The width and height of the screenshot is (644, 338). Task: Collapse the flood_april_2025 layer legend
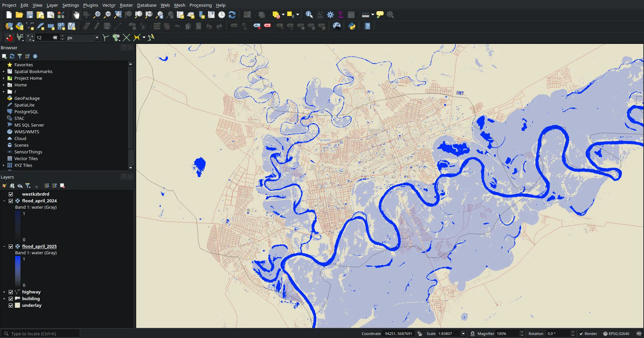point(4,247)
